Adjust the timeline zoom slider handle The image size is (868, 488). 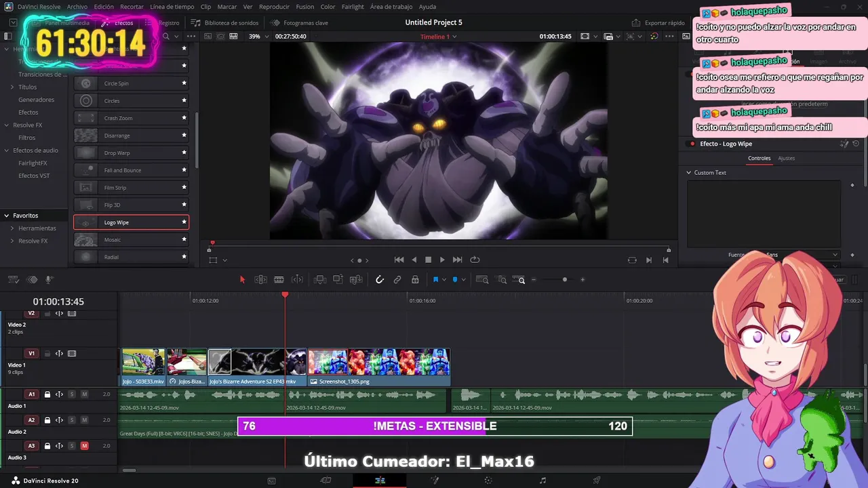pyautogui.click(x=564, y=279)
